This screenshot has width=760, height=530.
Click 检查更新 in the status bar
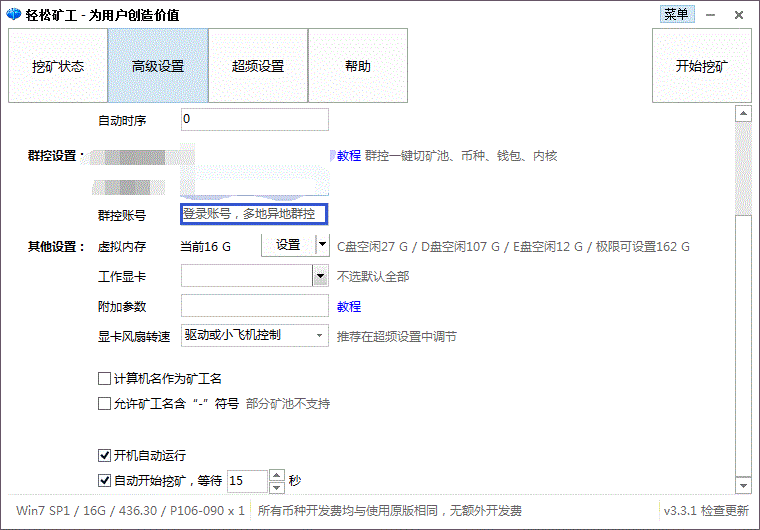click(x=724, y=511)
